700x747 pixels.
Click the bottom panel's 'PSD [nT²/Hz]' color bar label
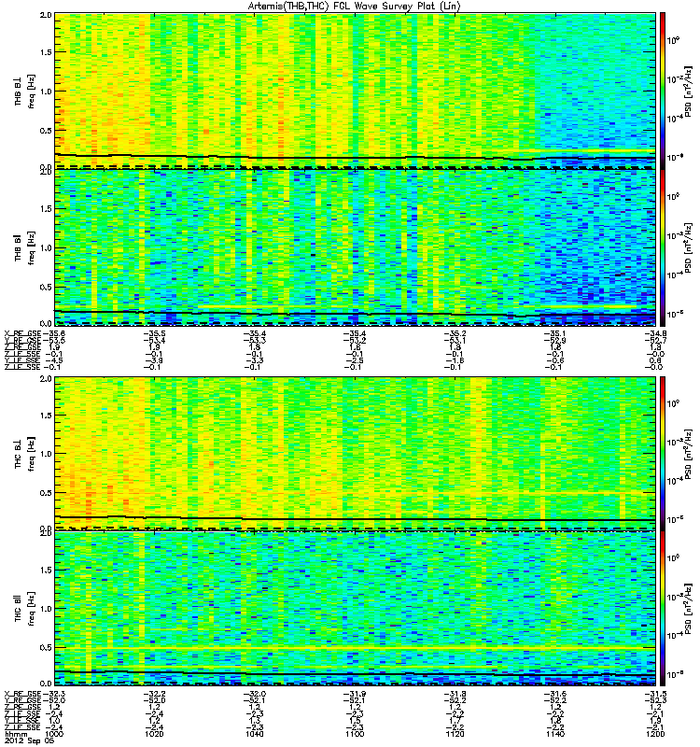[x=688, y=609]
